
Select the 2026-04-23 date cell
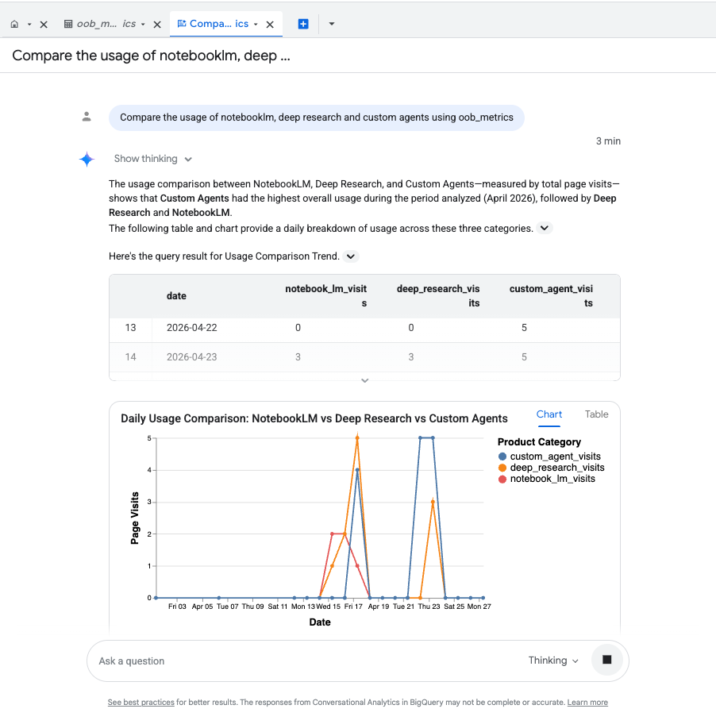[192, 357]
